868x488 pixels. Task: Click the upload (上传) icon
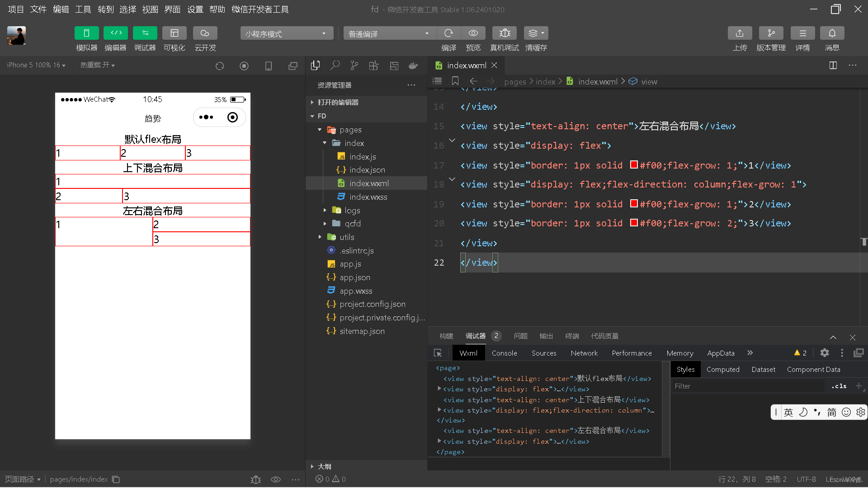(740, 33)
